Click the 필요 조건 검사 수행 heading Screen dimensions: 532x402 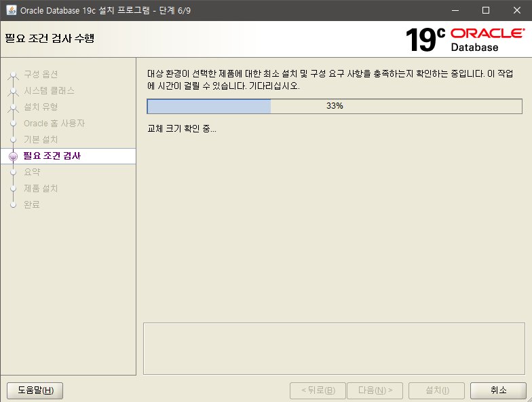50,38
